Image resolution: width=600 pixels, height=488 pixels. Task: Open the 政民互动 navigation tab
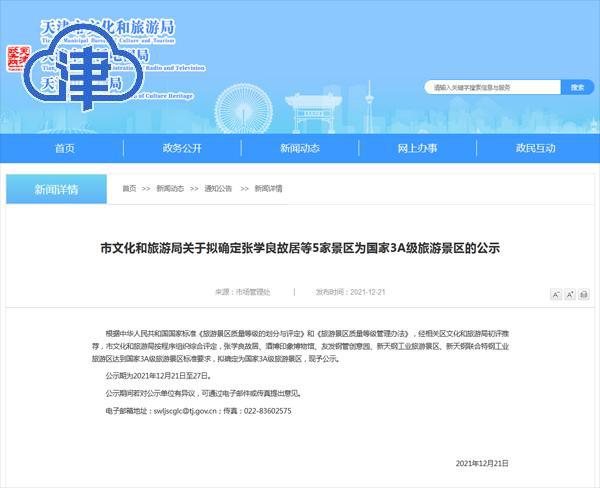coord(535,148)
